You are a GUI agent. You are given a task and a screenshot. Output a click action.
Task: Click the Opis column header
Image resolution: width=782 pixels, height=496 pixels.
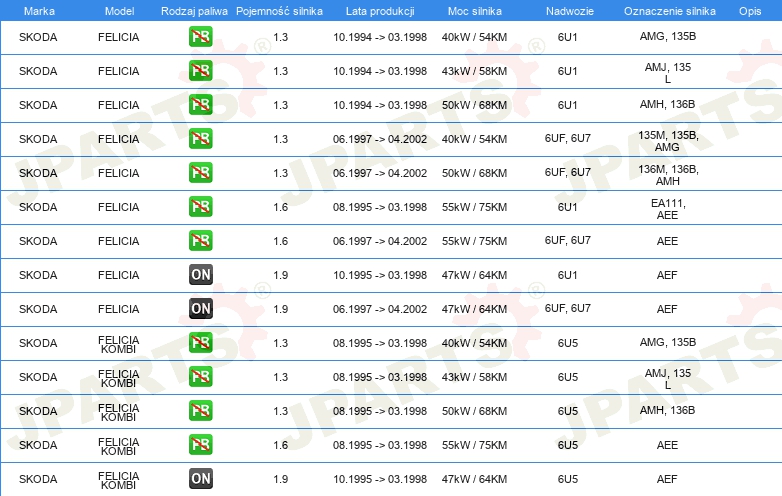[x=750, y=11]
